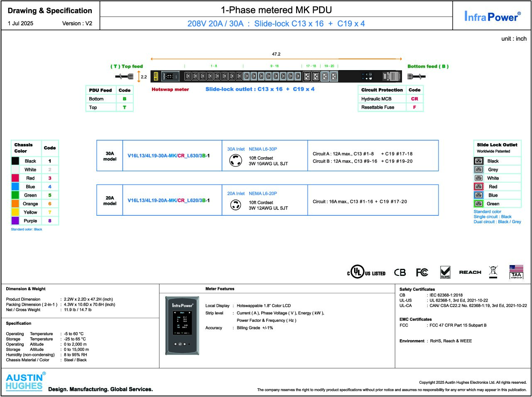
Task: Click the 'Net / Gross Weight' row
Action: tap(49, 309)
